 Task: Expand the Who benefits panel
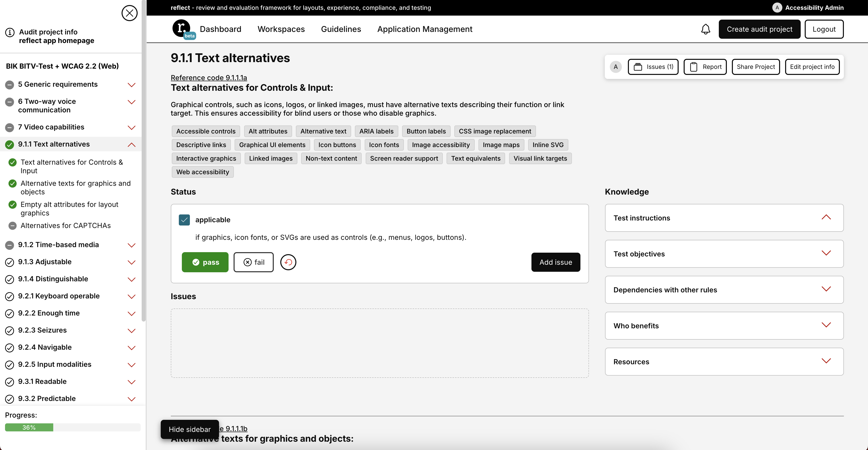724,326
